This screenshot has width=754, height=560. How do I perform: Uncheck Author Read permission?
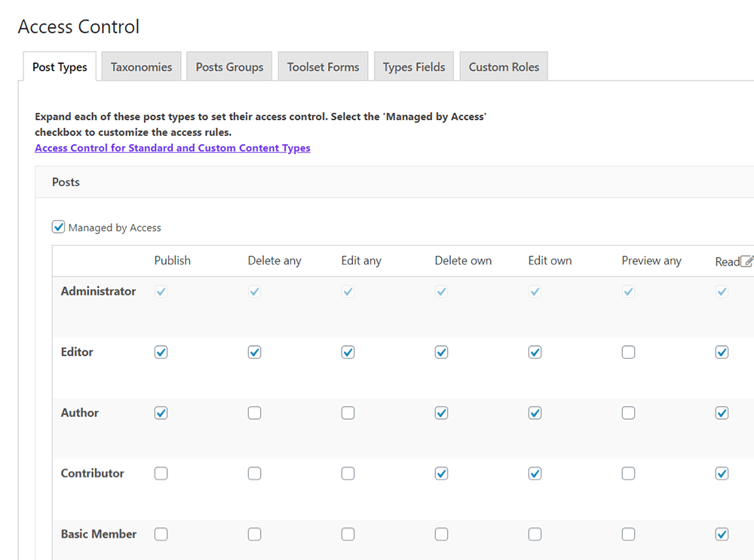click(722, 413)
